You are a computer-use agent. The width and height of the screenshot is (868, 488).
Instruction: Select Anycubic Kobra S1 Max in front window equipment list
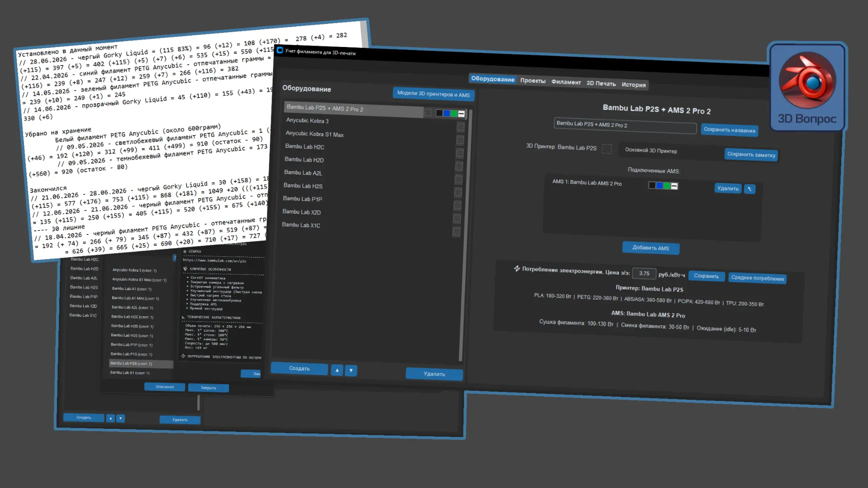315,134
